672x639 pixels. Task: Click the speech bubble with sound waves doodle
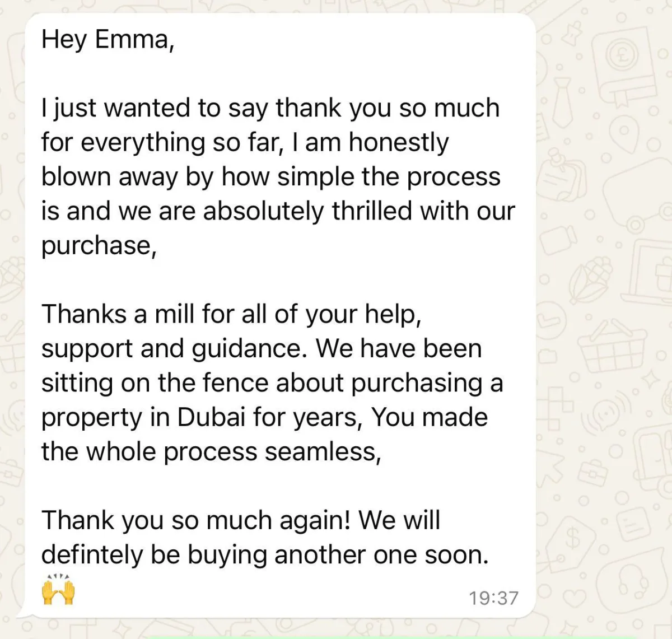608,415
